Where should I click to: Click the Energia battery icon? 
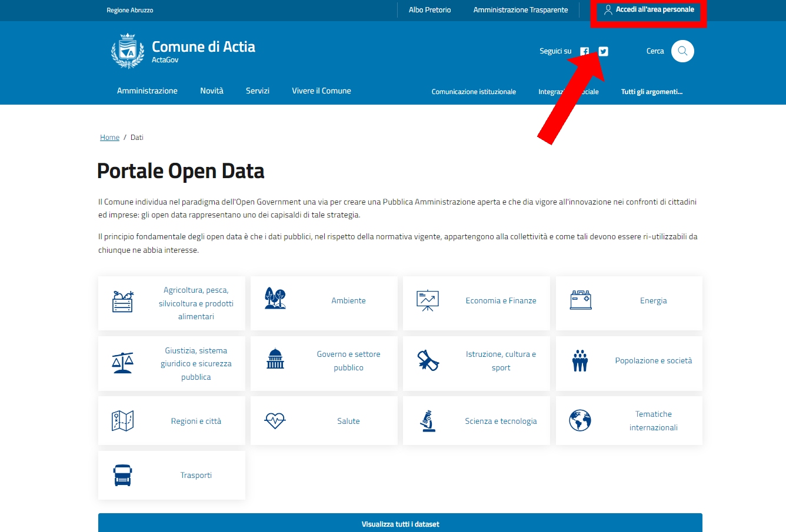click(580, 300)
